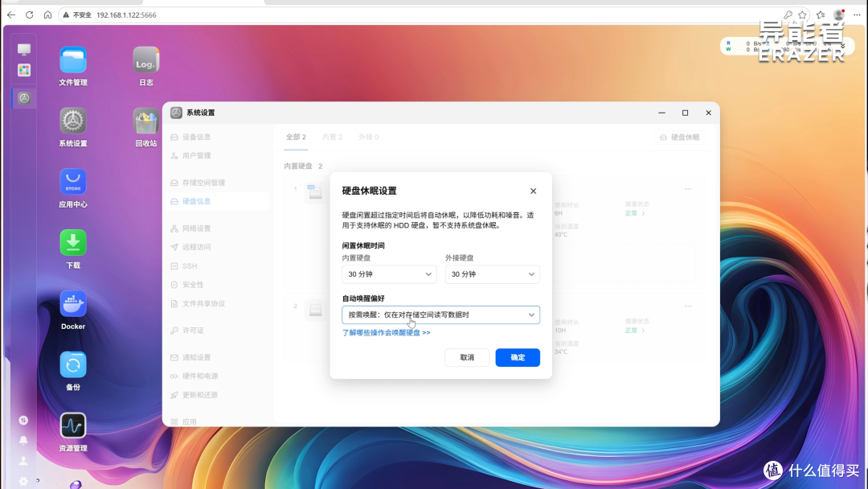Confirm with the 确定 button
Screen dimensions: 868x489
(x=518, y=357)
